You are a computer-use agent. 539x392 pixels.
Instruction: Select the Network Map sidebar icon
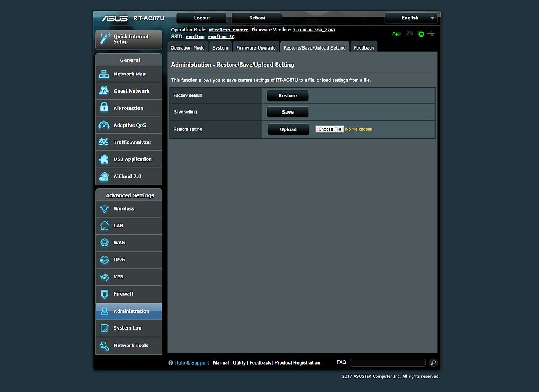point(128,74)
